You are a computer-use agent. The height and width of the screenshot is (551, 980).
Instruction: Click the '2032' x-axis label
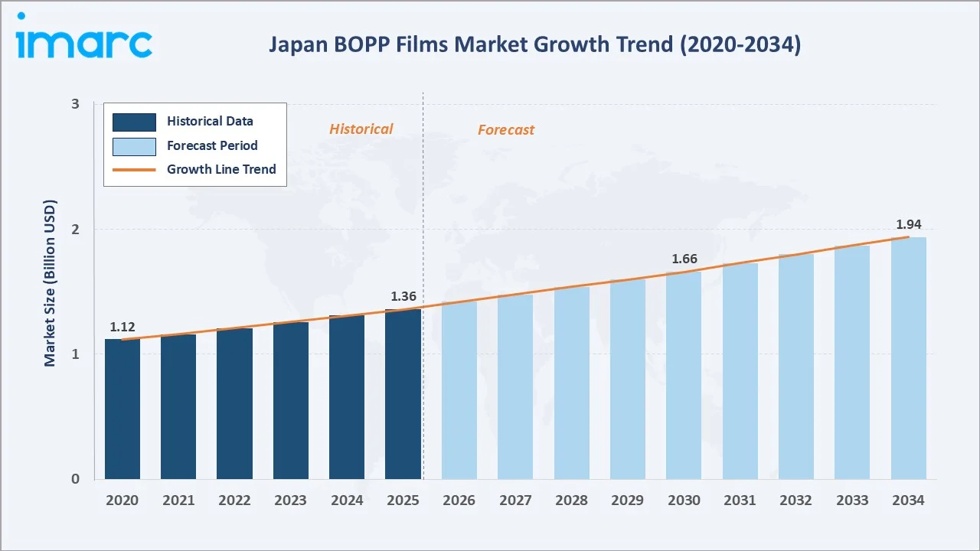(796, 500)
